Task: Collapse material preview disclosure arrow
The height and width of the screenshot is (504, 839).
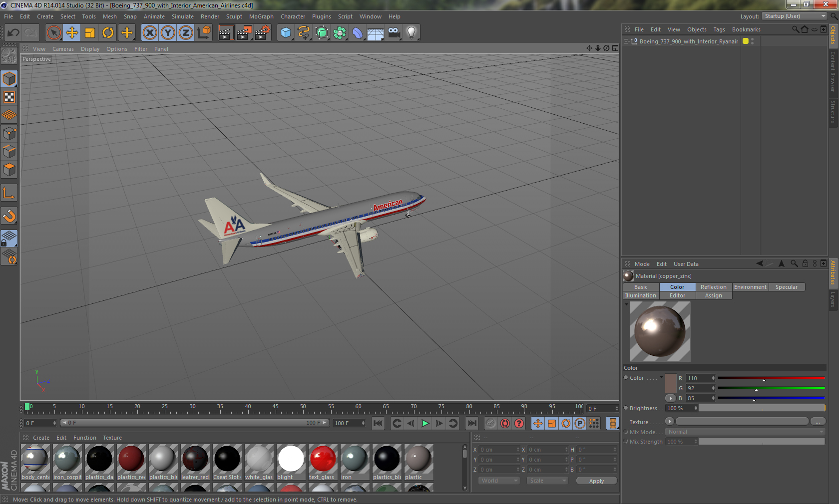Action: pos(626,304)
